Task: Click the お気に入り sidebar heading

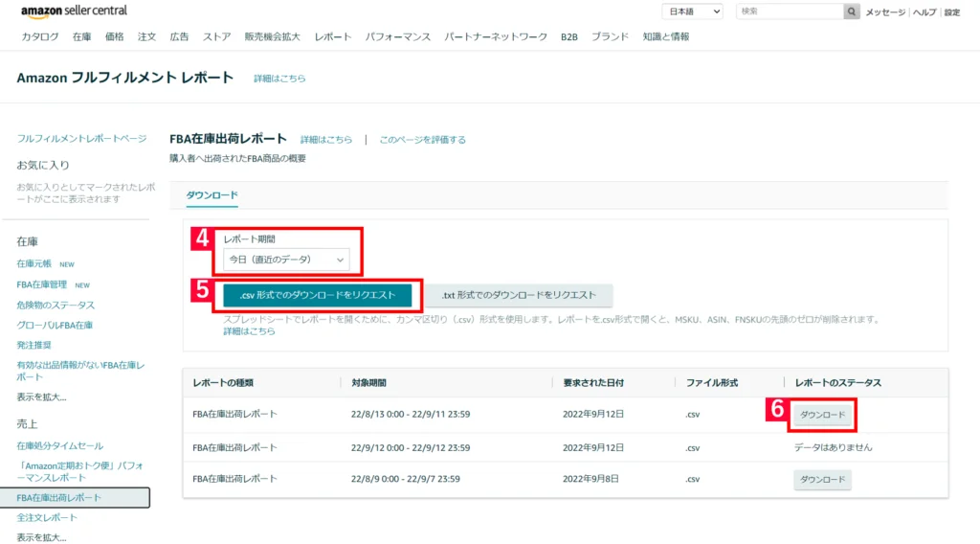Action: click(x=43, y=165)
